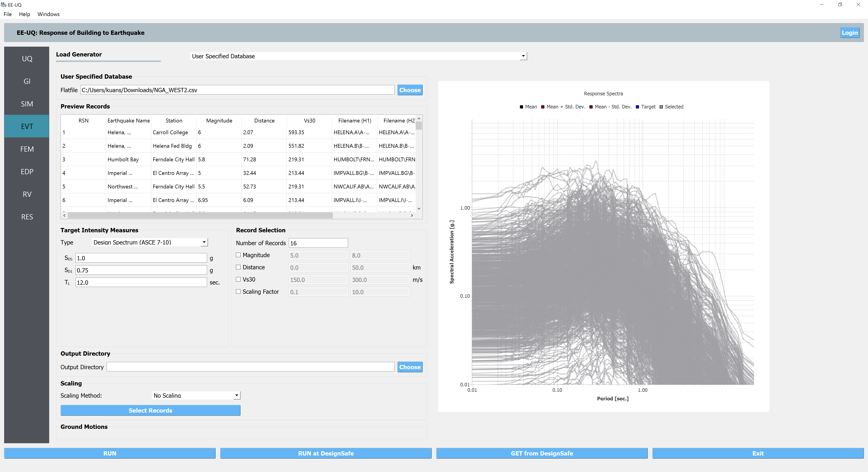Enable the Scaling Factor checkbox

(x=238, y=291)
